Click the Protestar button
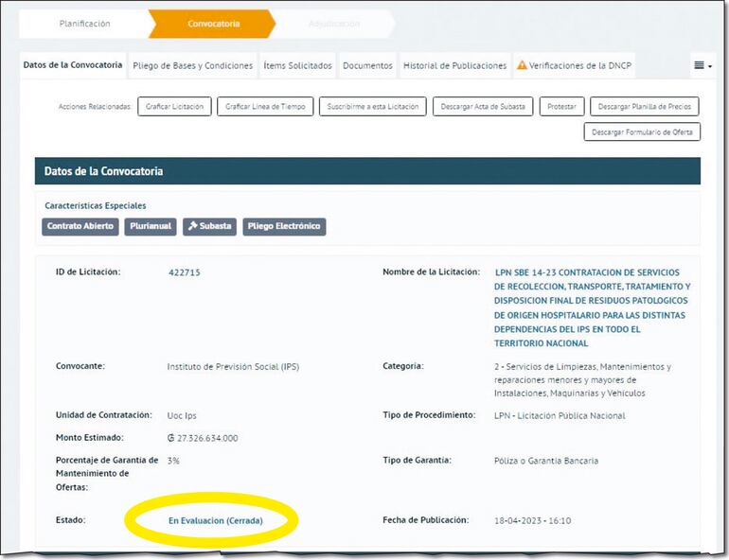The width and height of the screenshot is (729, 560). coord(561,107)
